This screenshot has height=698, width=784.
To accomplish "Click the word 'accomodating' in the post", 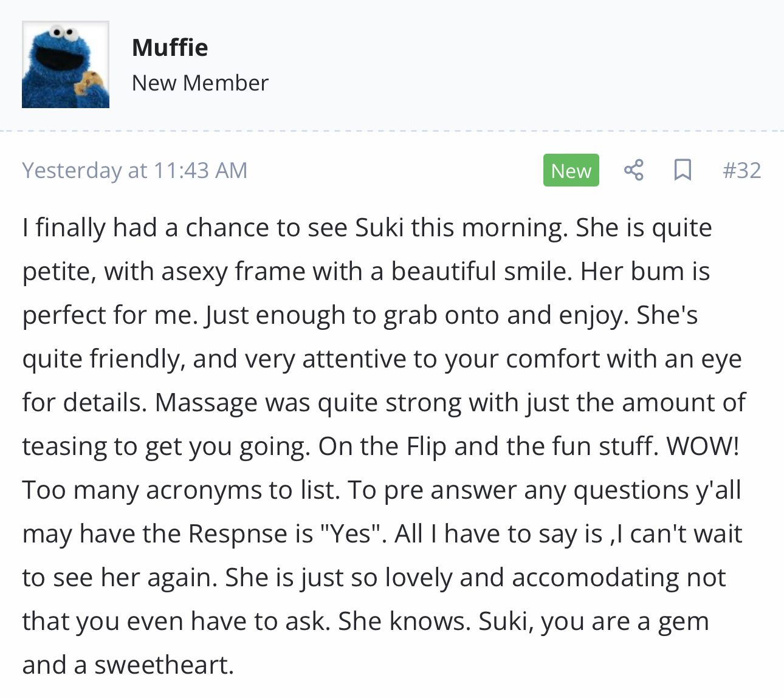I will click(596, 578).
